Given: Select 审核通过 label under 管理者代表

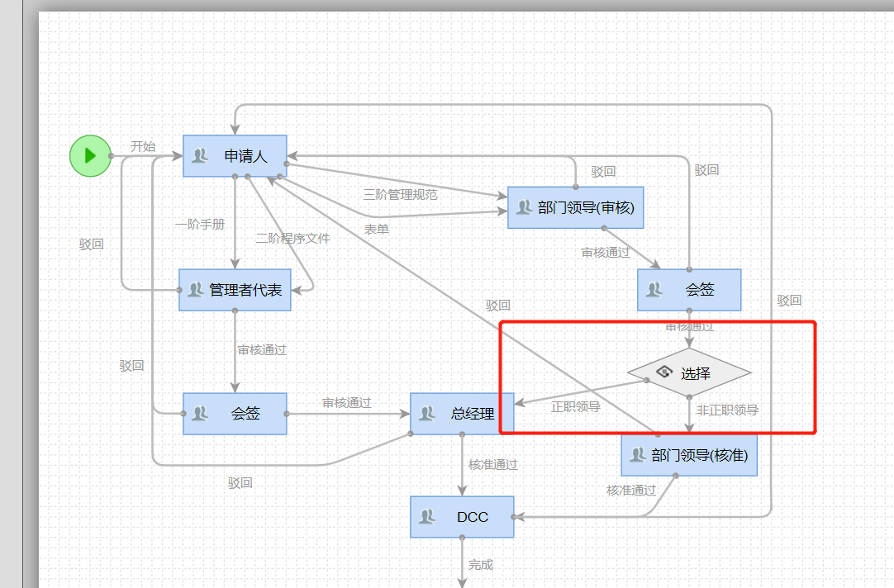Looking at the screenshot, I should [262, 350].
